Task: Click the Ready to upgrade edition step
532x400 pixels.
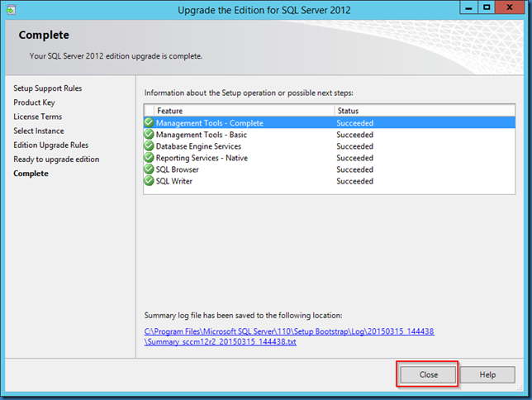Action: coord(56,160)
